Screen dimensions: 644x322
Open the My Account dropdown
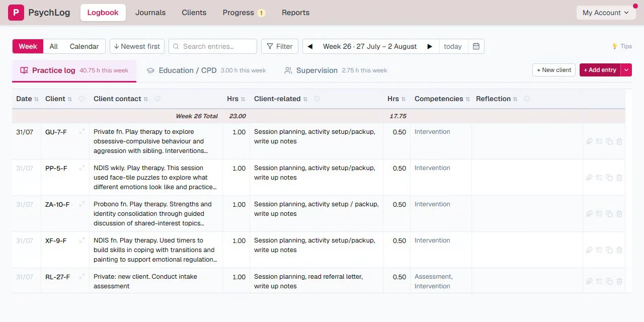tap(605, 13)
